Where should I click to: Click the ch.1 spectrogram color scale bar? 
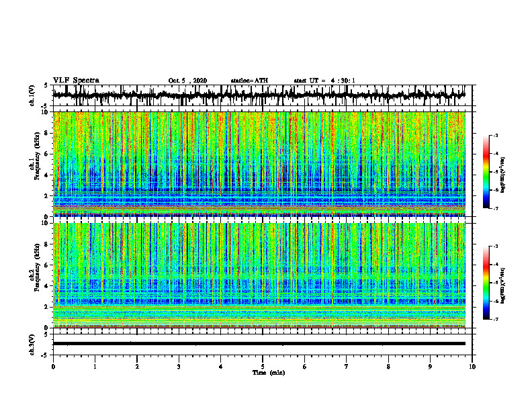[486, 172]
